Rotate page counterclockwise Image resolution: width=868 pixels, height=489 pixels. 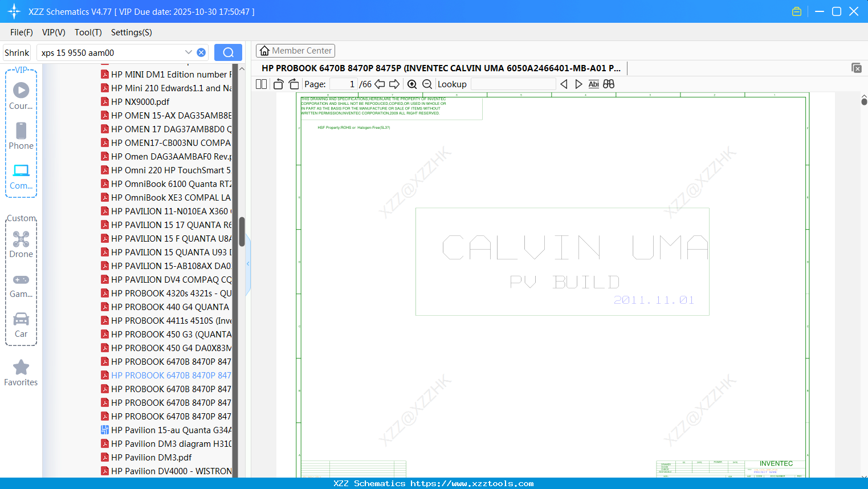(278, 84)
